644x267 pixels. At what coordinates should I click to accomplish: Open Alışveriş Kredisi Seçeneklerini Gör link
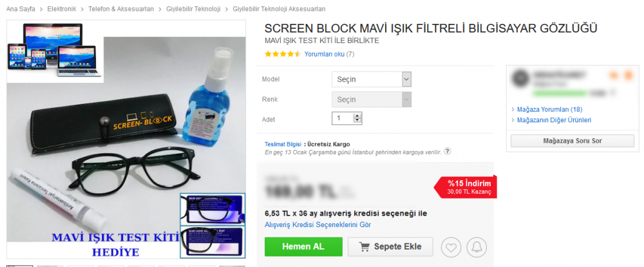[x=318, y=225]
